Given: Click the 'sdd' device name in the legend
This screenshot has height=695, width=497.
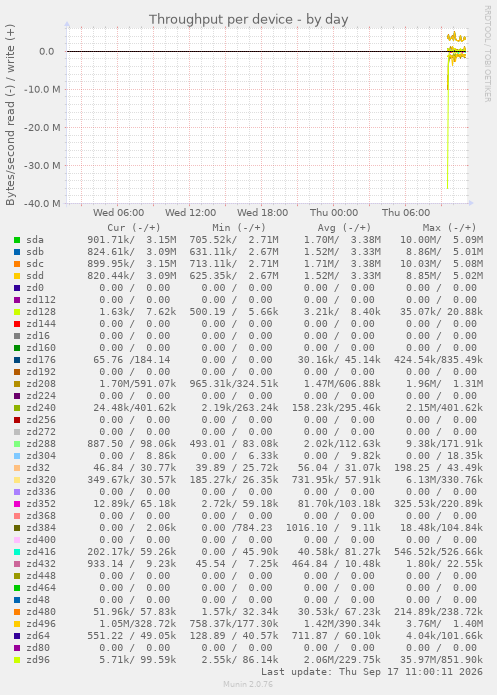Looking at the screenshot, I should [35, 276].
